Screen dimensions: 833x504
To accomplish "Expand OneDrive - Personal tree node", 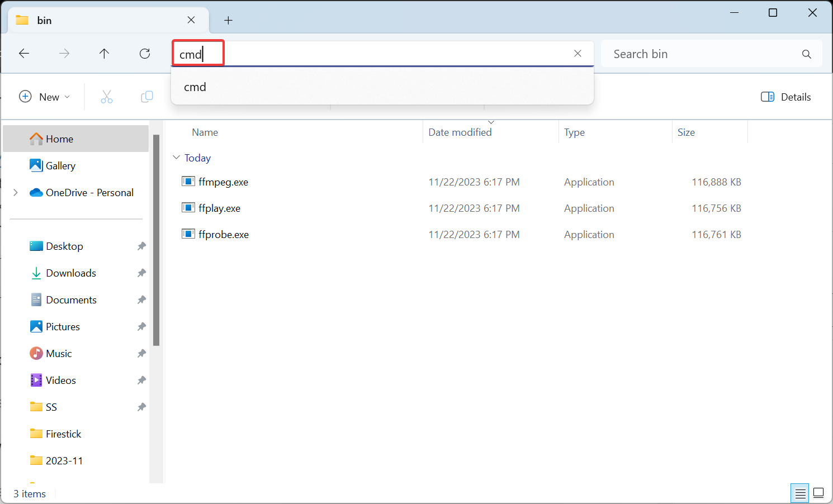I will 16,193.
